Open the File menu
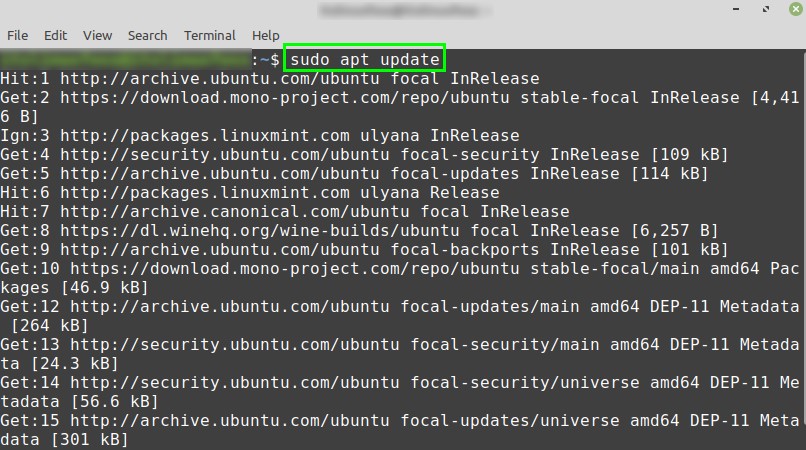Image resolution: width=806 pixels, height=450 pixels. [x=17, y=35]
